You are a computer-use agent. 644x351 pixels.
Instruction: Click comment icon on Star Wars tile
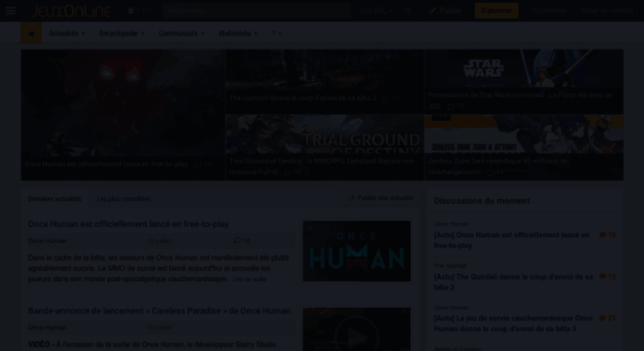[x=451, y=106]
